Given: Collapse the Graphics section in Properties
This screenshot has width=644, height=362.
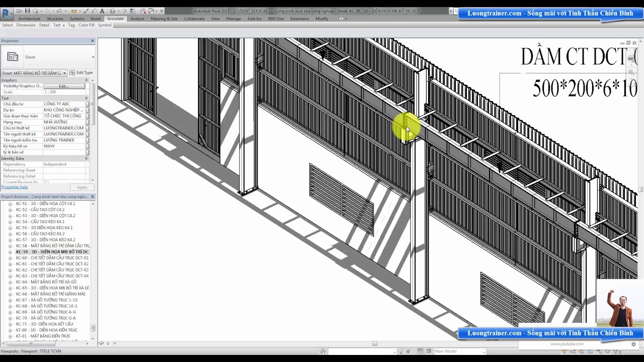Looking at the screenshot, I should pos(86,80).
